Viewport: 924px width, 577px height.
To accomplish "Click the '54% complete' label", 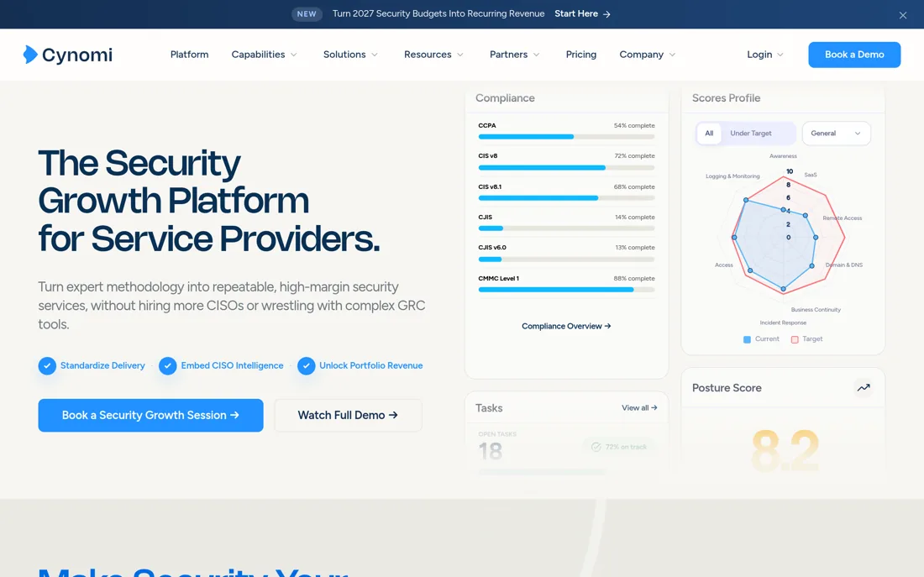I will click(634, 125).
